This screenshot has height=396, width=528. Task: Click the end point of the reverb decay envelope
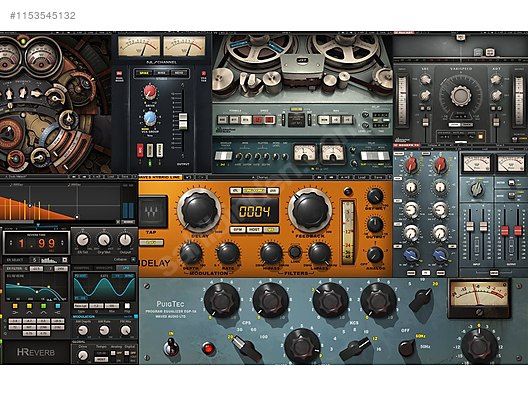pyautogui.click(x=77, y=217)
